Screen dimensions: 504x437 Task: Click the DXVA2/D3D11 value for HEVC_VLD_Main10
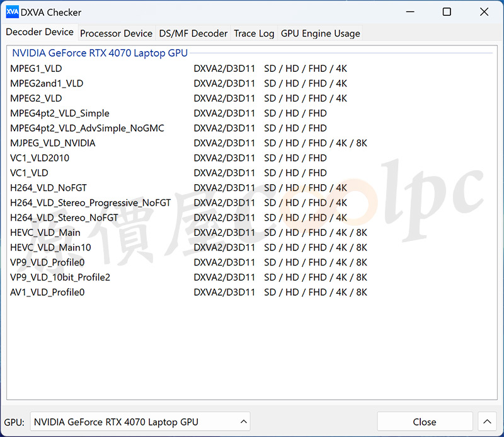[x=224, y=247]
